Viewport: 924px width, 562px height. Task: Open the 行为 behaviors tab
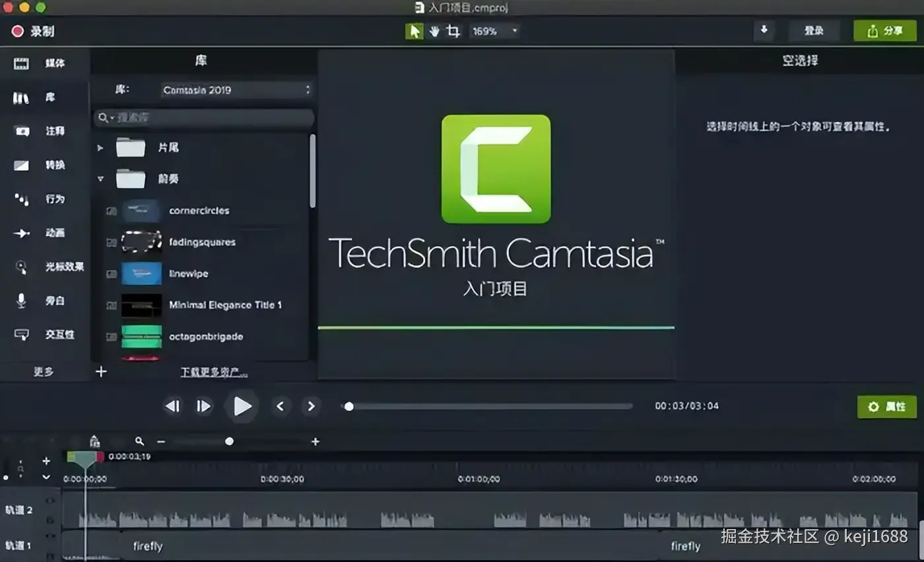[44, 199]
